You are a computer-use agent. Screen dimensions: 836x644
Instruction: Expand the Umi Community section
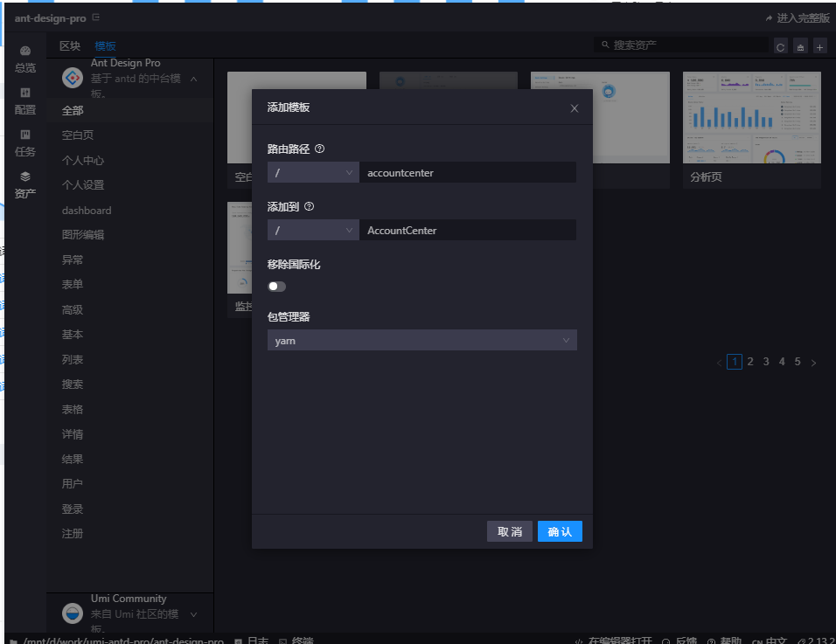(x=194, y=614)
